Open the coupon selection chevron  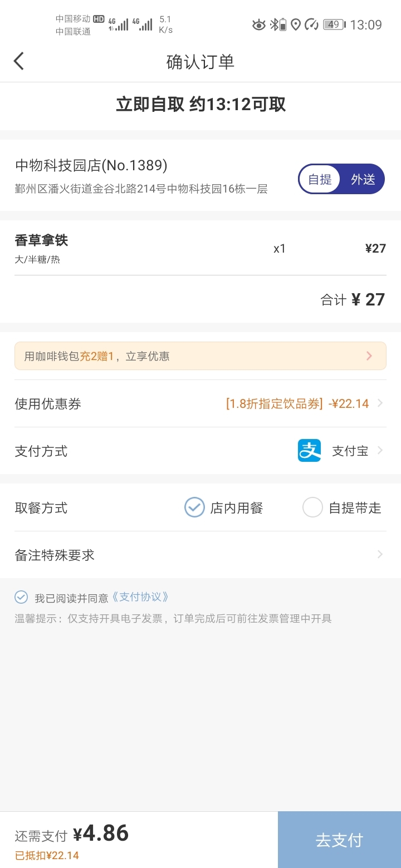380,403
